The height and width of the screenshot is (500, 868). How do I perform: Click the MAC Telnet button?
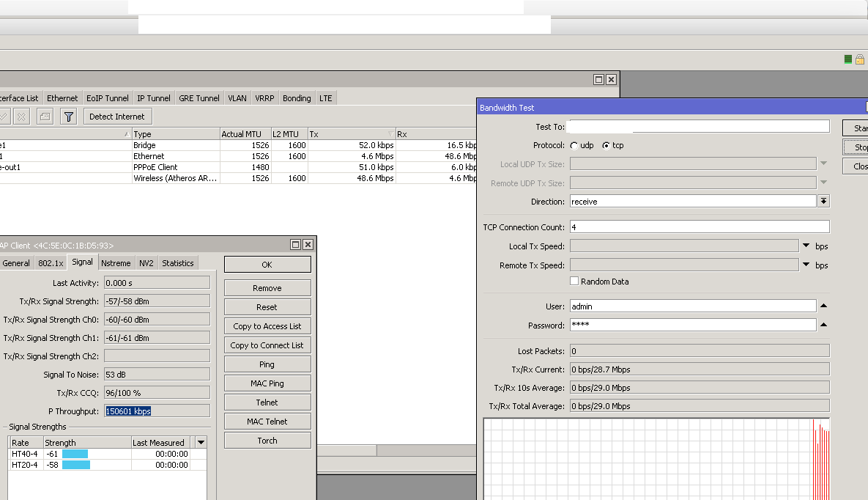tap(267, 422)
